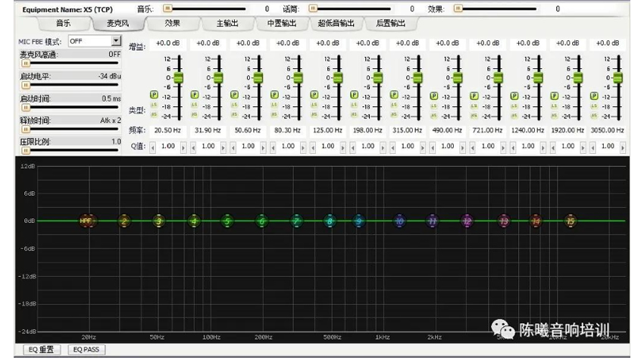Decrease Q value of 50.60 Hz band
644x358 pixels.
tap(233, 147)
